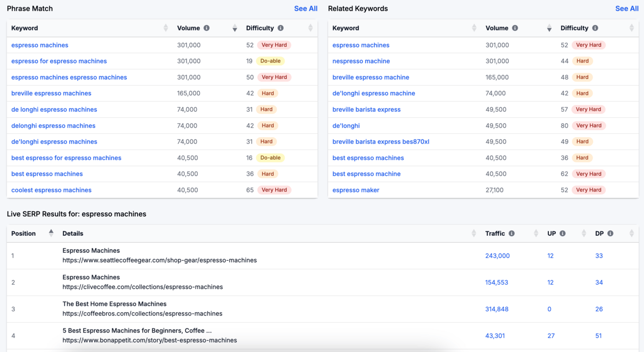Screen dimensions: 644x352
Task: Click Difficulty sort arrows in Related Keywords table
Action: click(632, 28)
